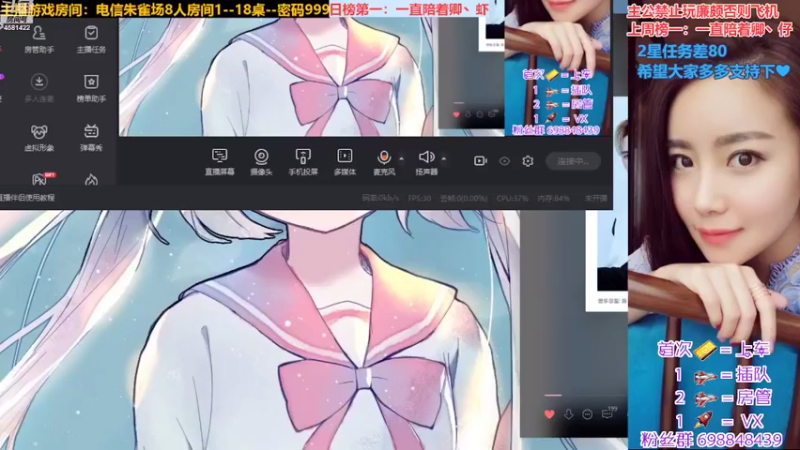Open the 榜单助手 ranking assistant
800x450 pixels.
click(91, 89)
